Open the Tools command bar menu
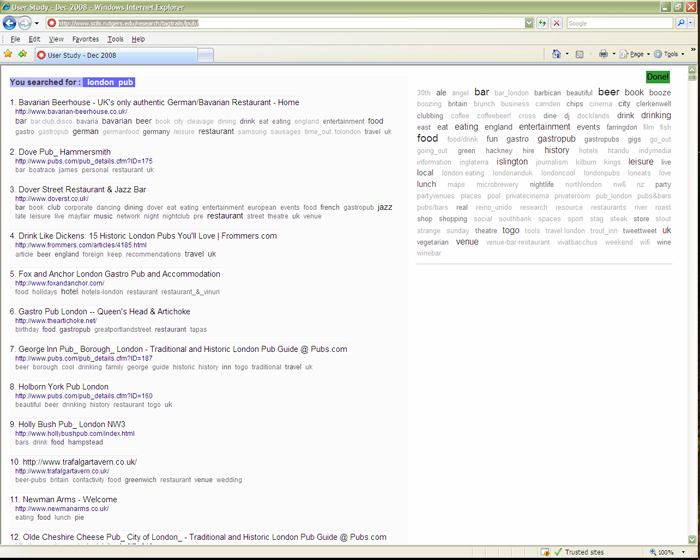 (669, 54)
